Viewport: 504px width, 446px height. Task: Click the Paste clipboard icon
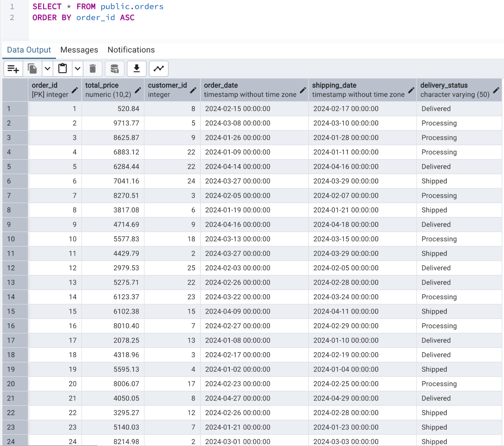(63, 69)
